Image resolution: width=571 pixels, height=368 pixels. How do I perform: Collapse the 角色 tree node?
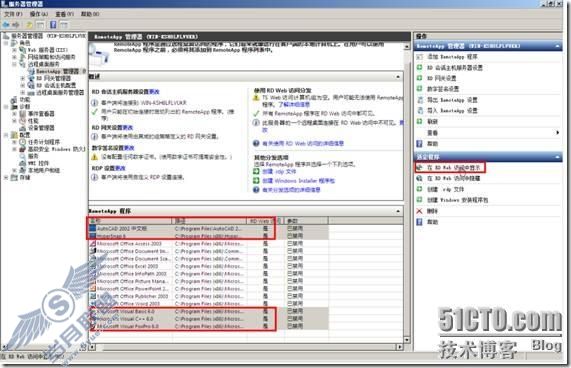pos(6,43)
